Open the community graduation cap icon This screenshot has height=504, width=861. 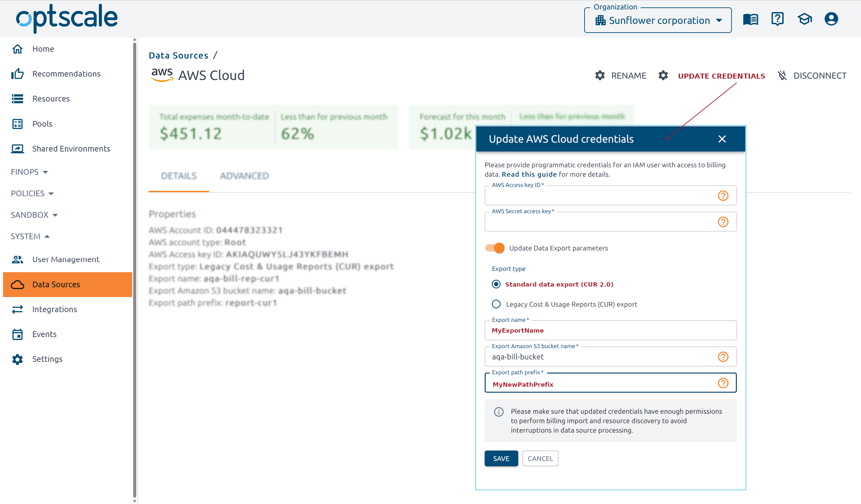coord(804,19)
